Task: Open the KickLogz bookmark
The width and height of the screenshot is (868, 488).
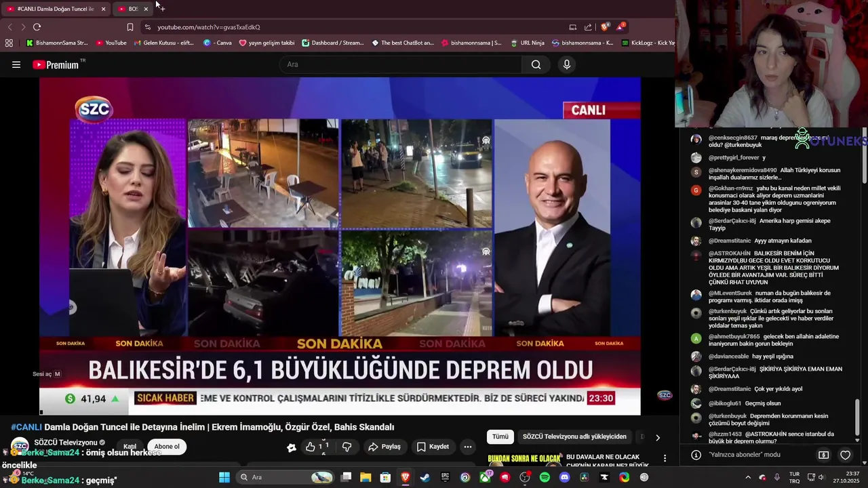Action: (x=647, y=43)
